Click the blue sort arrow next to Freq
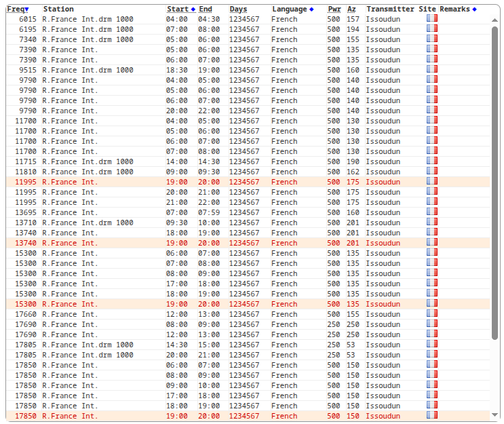Screen dimensions: 504x424 pyautogui.click(x=26, y=9)
